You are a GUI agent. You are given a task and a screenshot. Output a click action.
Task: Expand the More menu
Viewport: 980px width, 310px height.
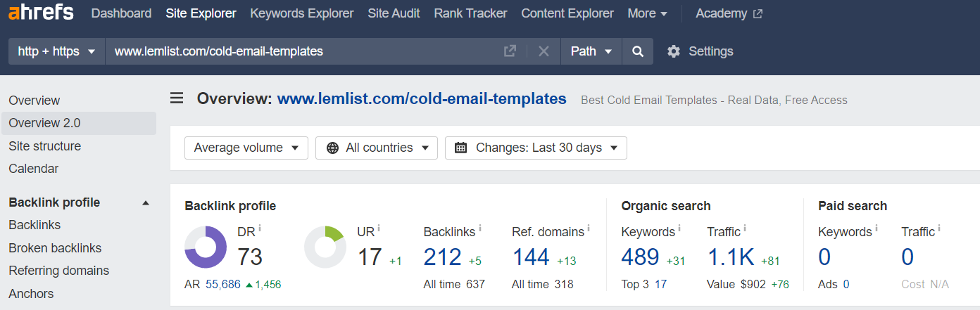tap(647, 13)
